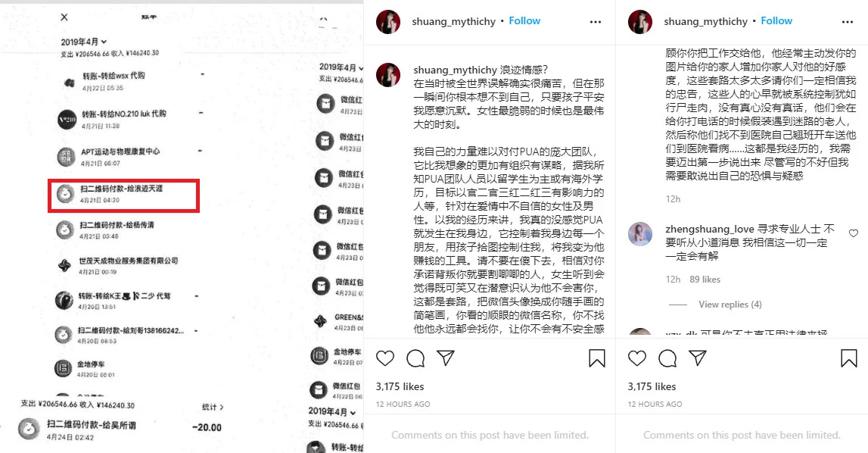Close the bill screen with the X
Screen dimensions: 868x453
(x=64, y=17)
